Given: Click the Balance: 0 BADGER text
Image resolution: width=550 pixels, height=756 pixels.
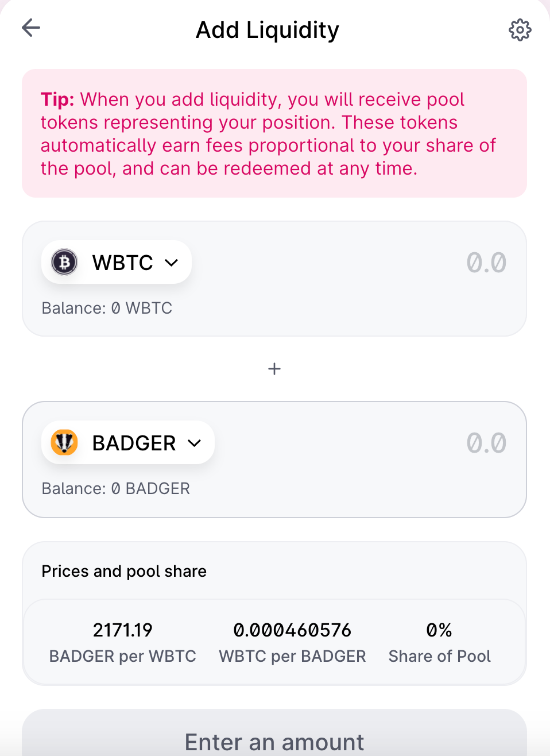Looking at the screenshot, I should coord(116,488).
